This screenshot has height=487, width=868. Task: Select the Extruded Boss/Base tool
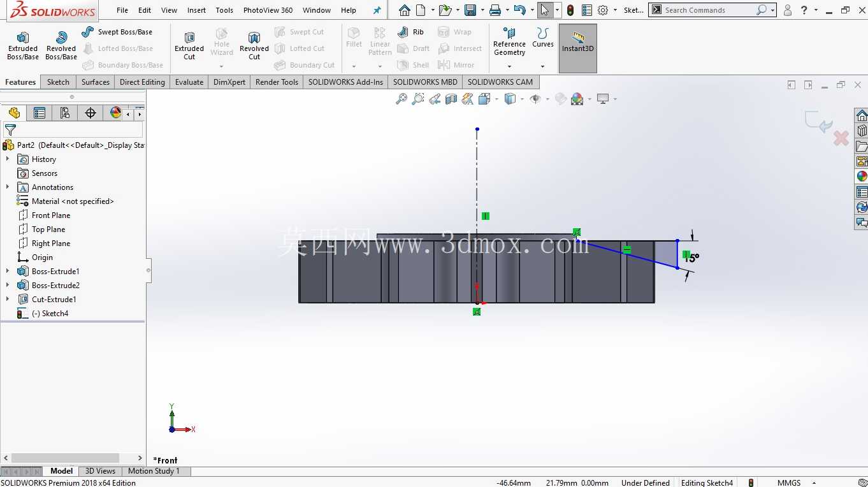pyautogui.click(x=23, y=46)
